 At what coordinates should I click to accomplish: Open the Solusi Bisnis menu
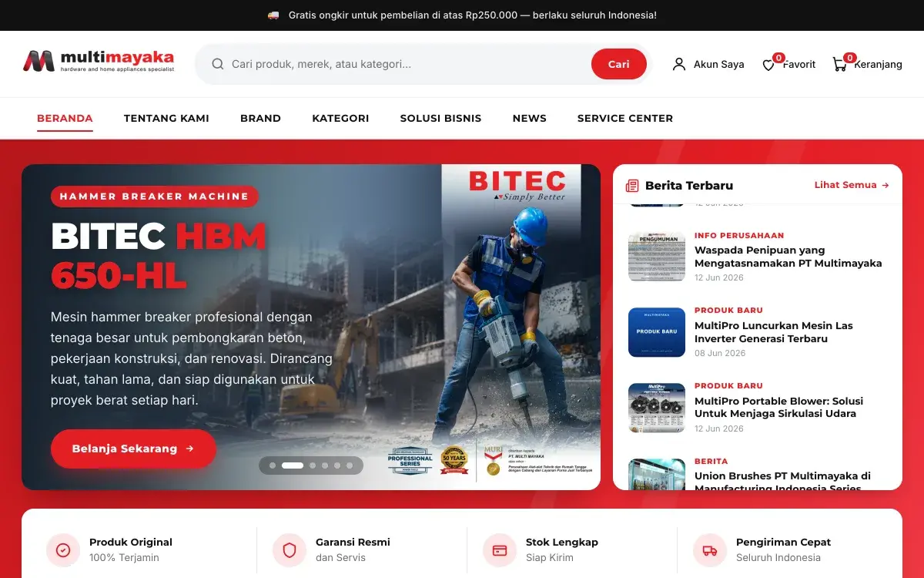pyautogui.click(x=440, y=118)
